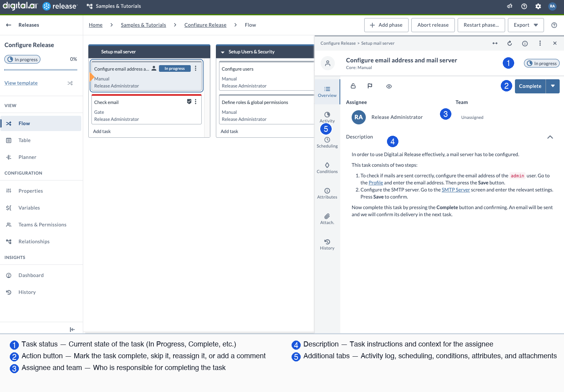Open the Attributes tab

[x=327, y=193]
